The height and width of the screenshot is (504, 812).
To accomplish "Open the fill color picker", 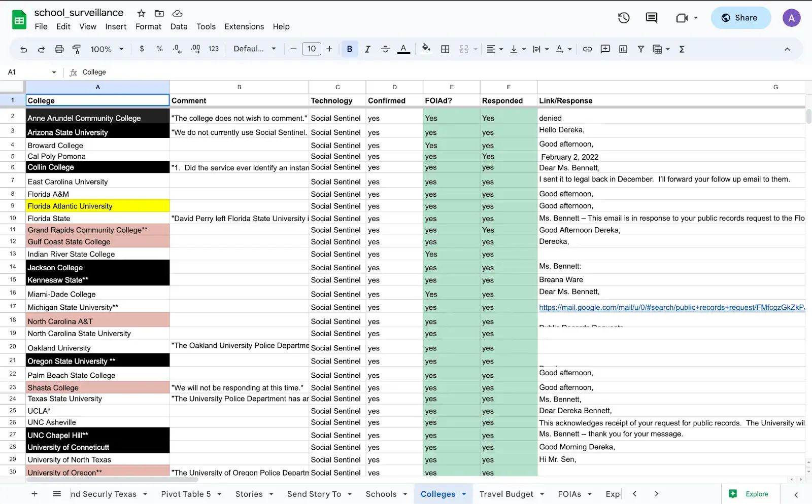I will [x=426, y=48].
